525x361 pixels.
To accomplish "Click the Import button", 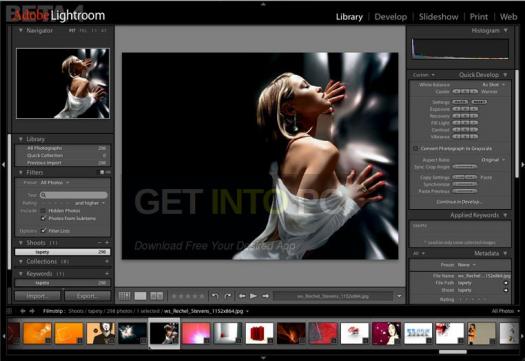I will [38, 296].
